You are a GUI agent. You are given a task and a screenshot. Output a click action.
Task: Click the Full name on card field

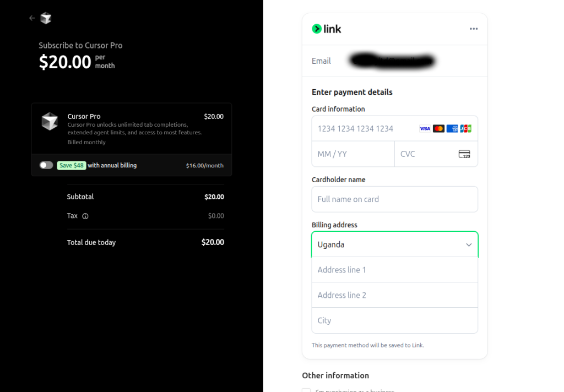pos(394,199)
